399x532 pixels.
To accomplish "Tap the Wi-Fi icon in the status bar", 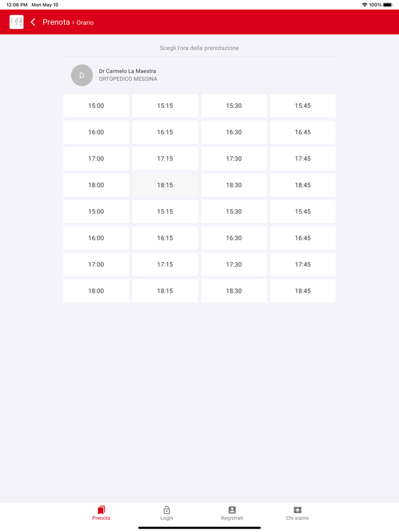I will (x=364, y=5).
